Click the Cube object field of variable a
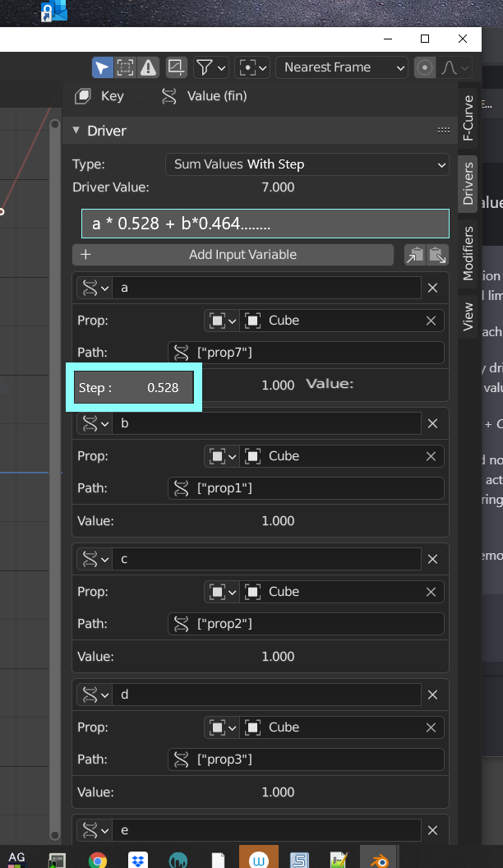Viewport: 503px width, 868px height. click(x=330, y=321)
